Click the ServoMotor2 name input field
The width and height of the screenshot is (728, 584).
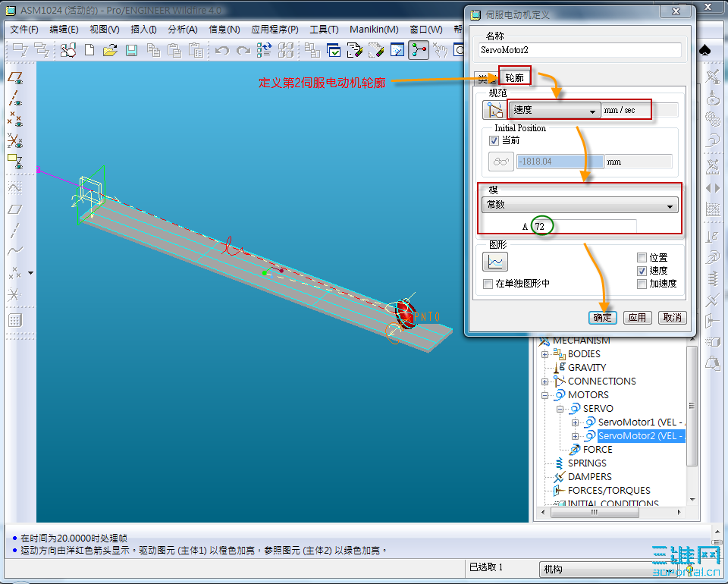(580, 50)
